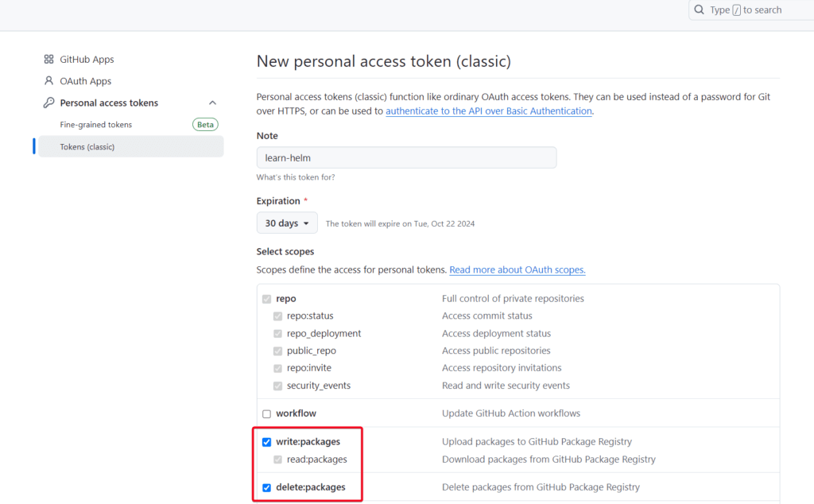Collapse the Personal access tokens section chevron
814x504 pixels.
point(212,103)
